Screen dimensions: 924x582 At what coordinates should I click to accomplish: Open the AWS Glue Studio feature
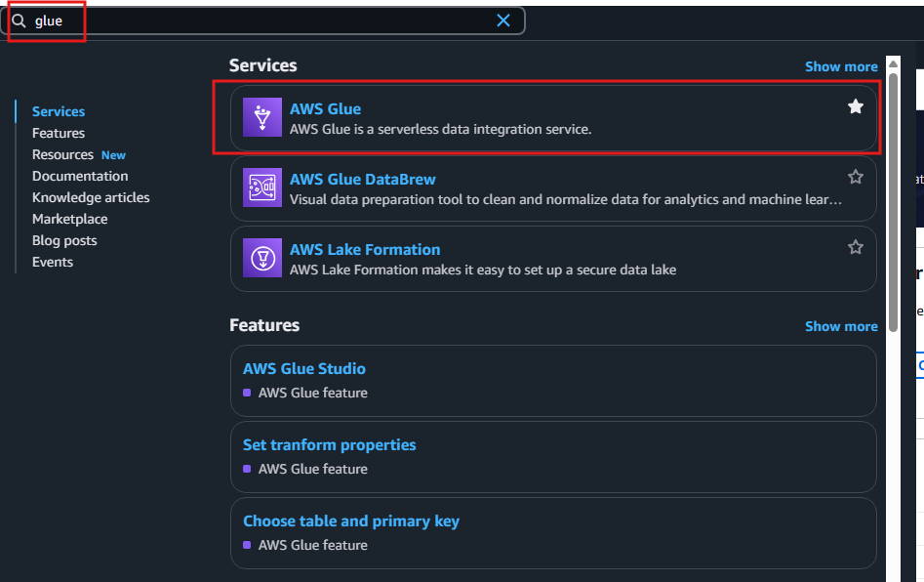[304, 368]
